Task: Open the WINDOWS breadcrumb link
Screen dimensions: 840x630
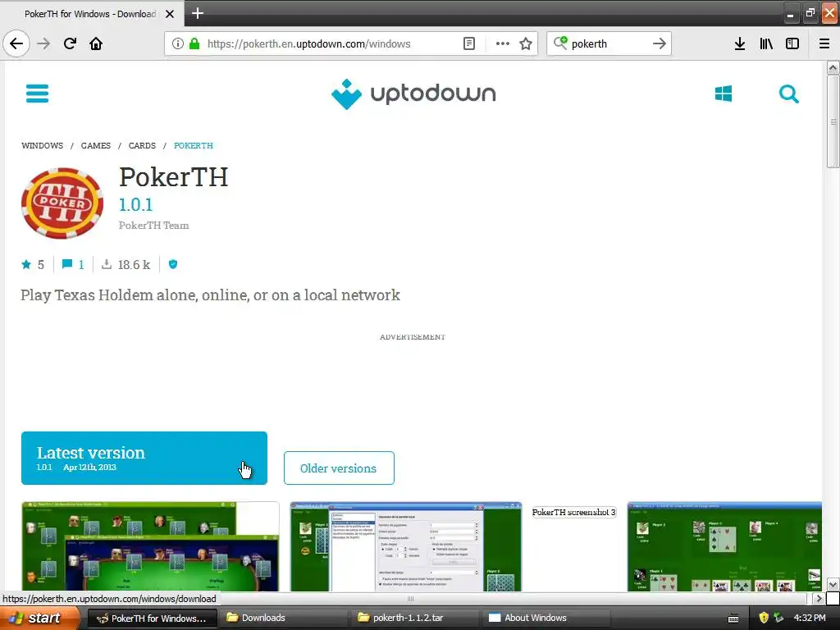Action: click(43, 146)
